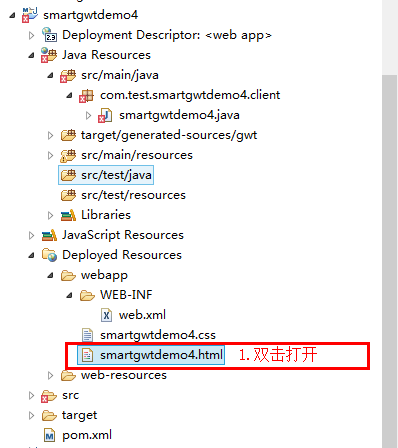Select 'target/generated-sources/gwt' label
The image size is (398, 448).
(x=169, y=135)
